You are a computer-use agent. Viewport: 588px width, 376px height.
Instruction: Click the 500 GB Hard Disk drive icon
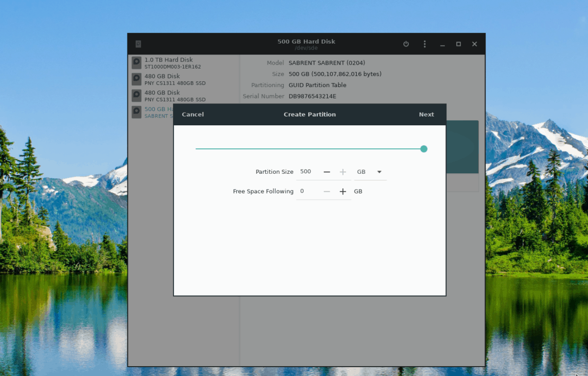(137, 112)
